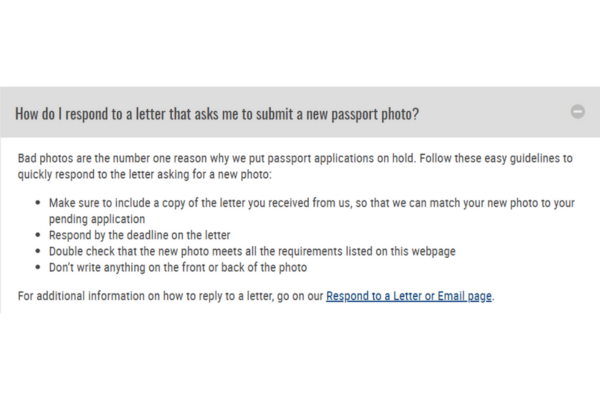Collapse the section with the minus icon
This screenshot has height=400, width=600.
577,112
